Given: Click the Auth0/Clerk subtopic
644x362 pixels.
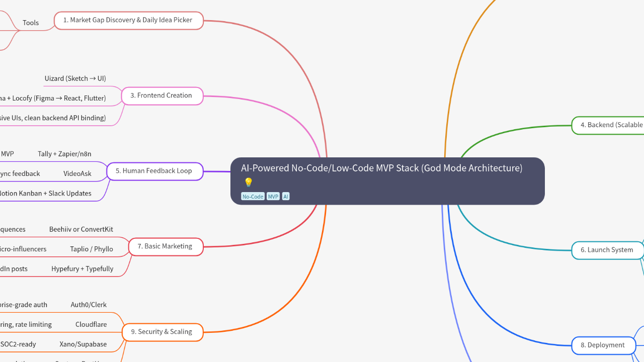Looking at the screenshot, I should 89,305.
